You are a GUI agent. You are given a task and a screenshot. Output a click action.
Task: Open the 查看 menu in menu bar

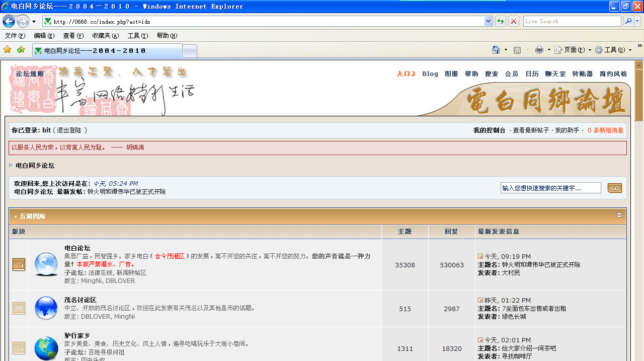(x=73, y=36)
